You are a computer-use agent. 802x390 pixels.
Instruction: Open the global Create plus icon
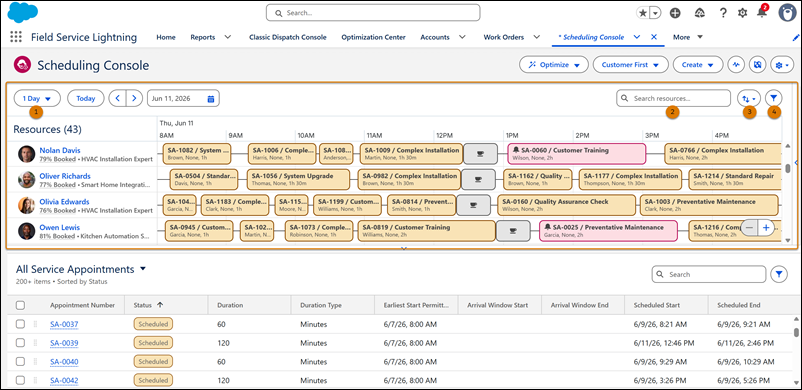pos(675,13)
